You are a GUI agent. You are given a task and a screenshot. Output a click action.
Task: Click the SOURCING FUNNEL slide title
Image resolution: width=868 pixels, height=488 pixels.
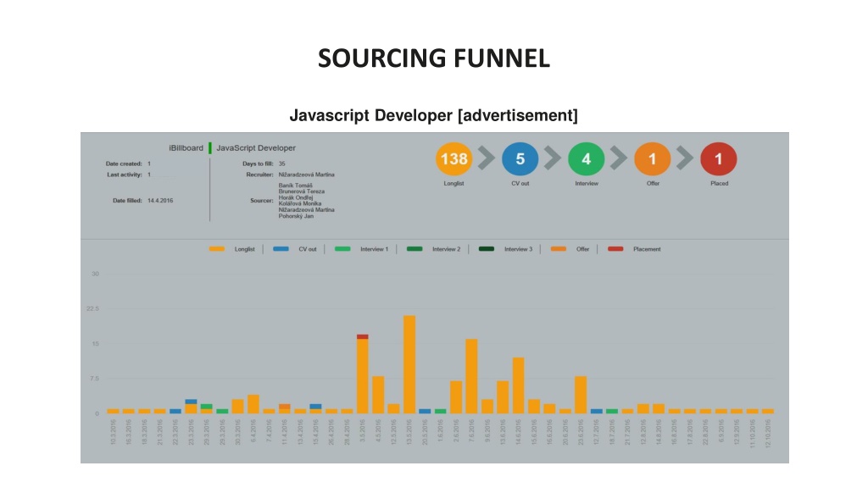tap(434, 58)
